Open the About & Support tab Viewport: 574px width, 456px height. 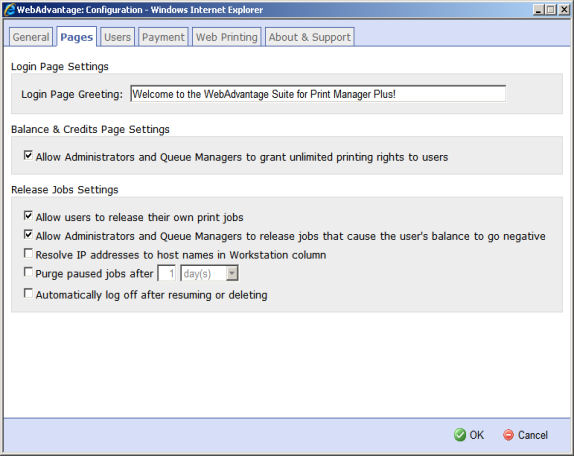(310, 37)
